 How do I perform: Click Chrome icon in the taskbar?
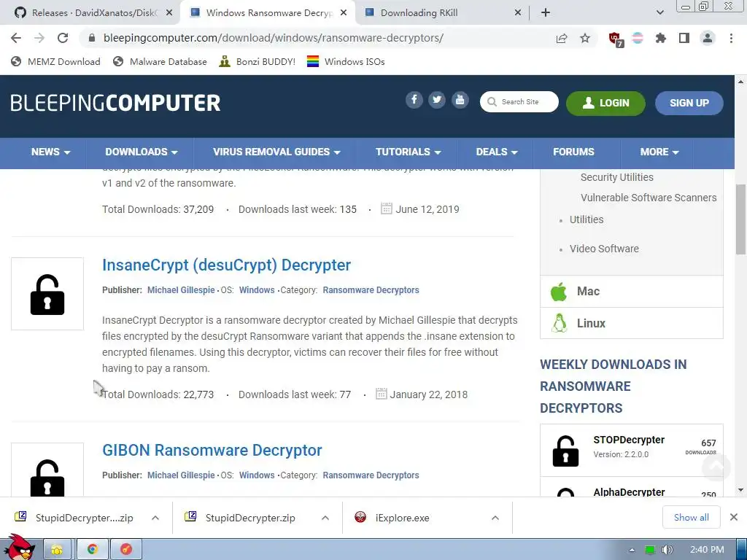tap(93, 549)
